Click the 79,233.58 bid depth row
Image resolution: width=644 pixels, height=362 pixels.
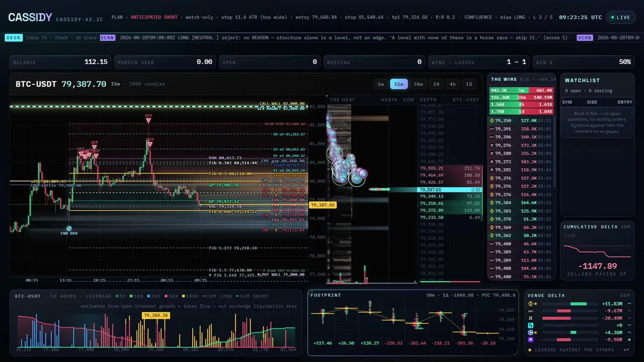(x=450, y=217)
